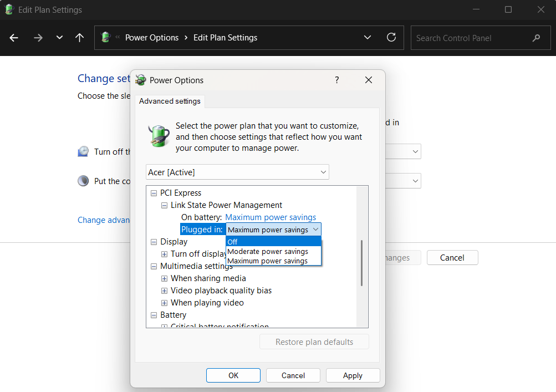Collapse the Multimedia settings section
The height and width of the screenshot is (392, 556).
point(153,266)
